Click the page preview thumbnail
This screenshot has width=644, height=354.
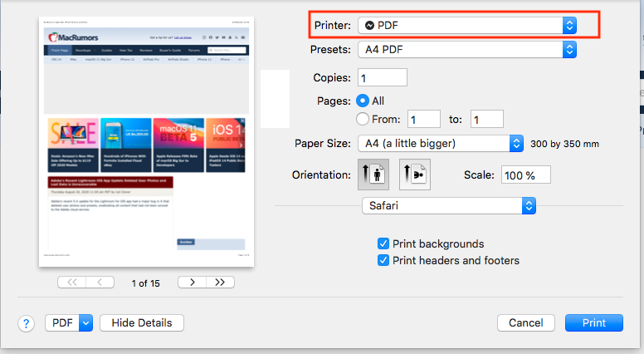(147, 142)
